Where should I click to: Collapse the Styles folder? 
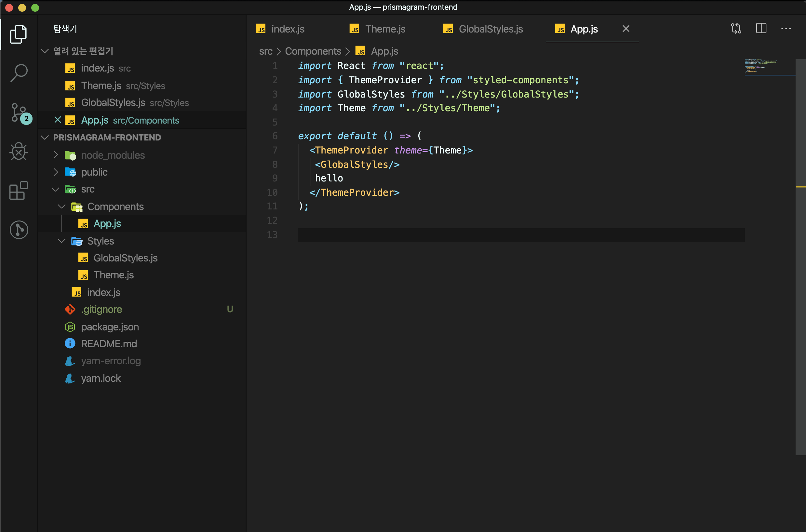point(62,241)
